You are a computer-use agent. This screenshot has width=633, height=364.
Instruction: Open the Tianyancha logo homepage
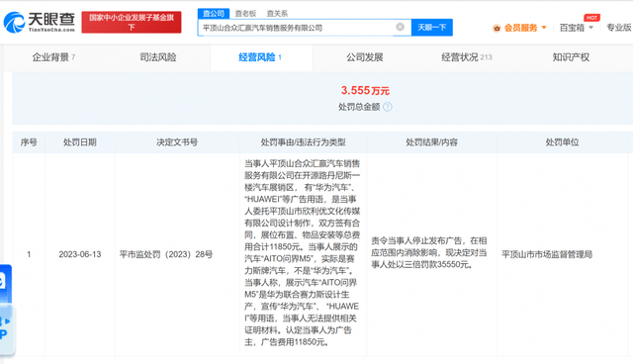(40, 22)
